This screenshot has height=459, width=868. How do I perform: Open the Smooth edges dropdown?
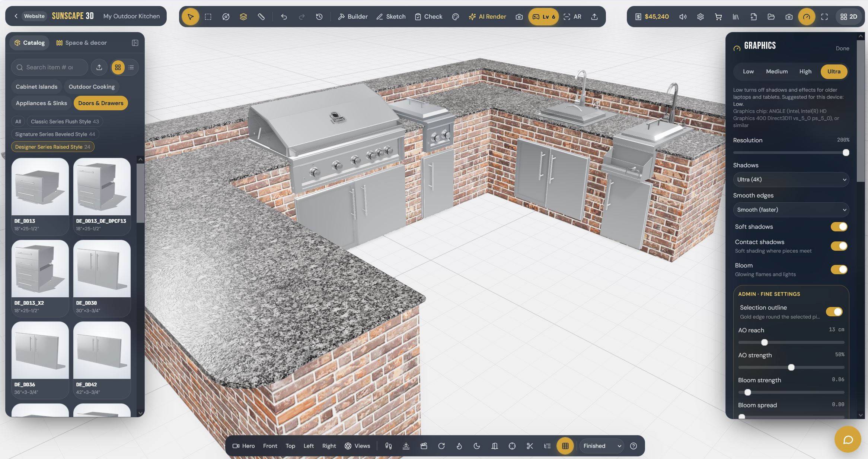click(791, 210)
